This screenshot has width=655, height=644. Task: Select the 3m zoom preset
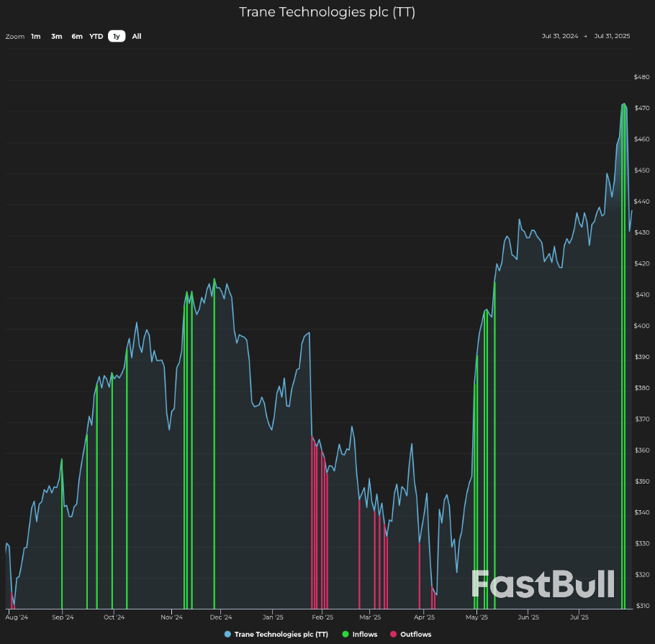tap(56, 36)
